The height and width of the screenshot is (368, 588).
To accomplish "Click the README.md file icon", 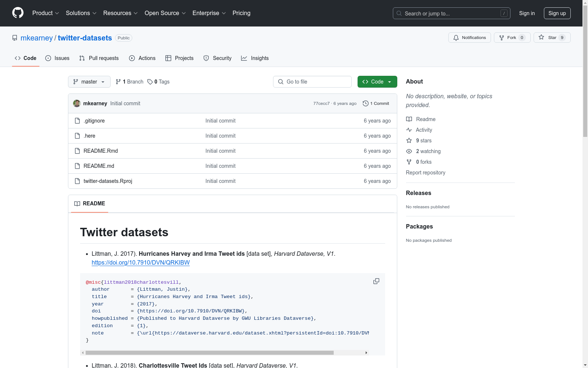I will [77, 166].
